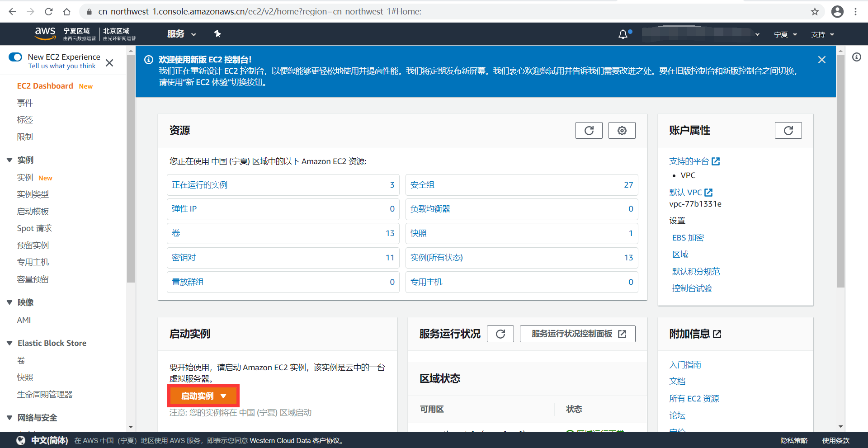Open the browser account avatar
The image size is (868, 448).
click(x=837, y=12)
